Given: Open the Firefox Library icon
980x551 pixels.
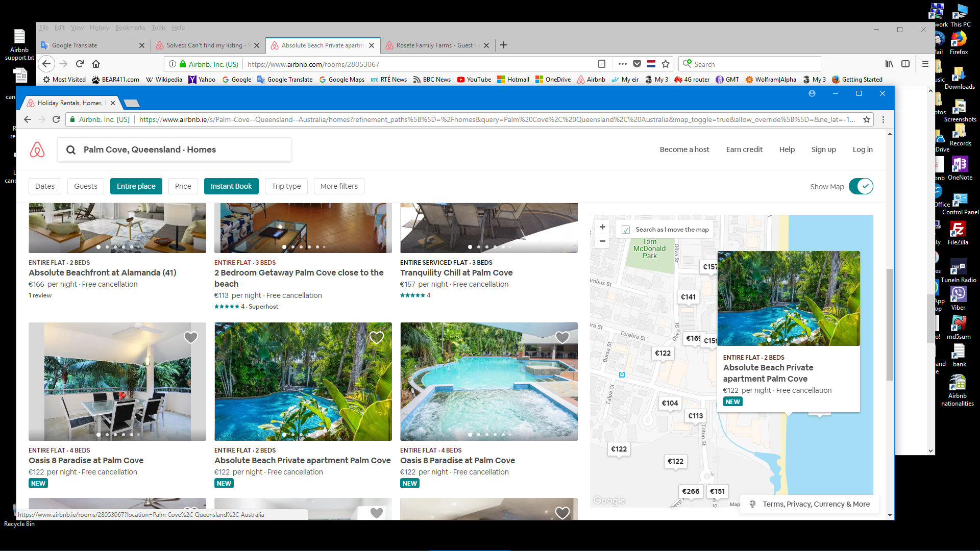Looking at the screenshot, I should [x=889, y=64].
